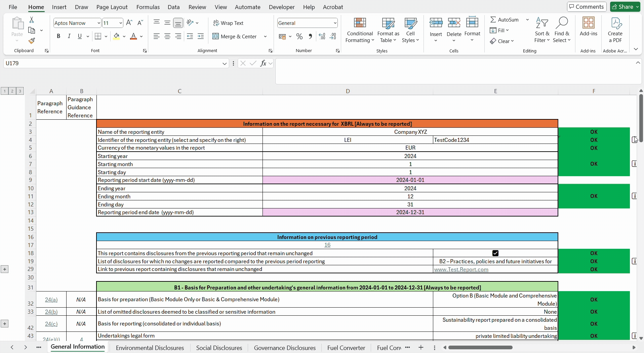Expand grouped rows above row 29

[x=5, y=269]
